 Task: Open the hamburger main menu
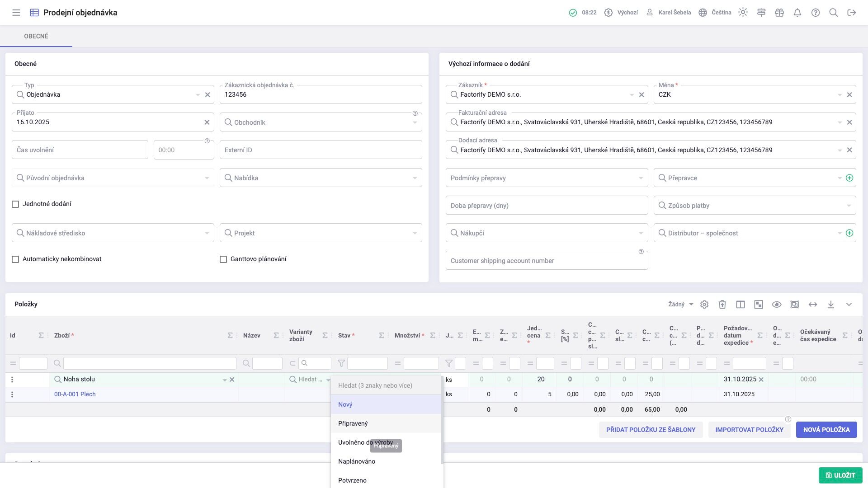tap(16, 13)
